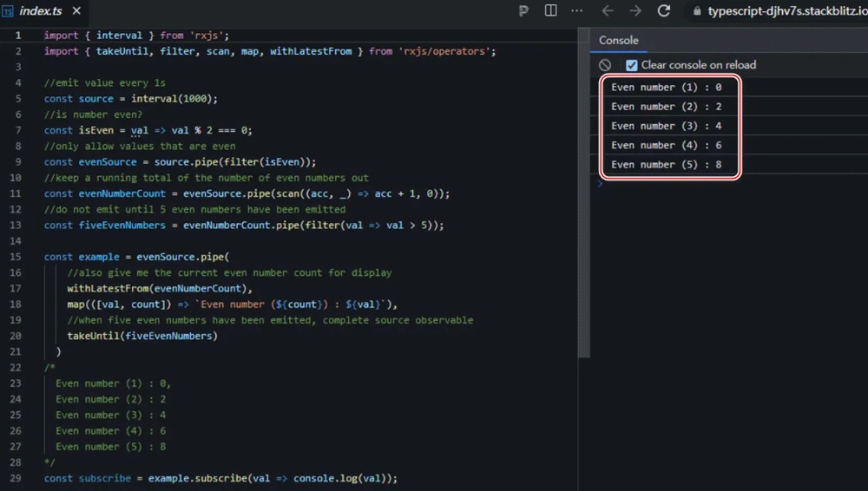
Task: Click the clear console icon
Action: 605,65
